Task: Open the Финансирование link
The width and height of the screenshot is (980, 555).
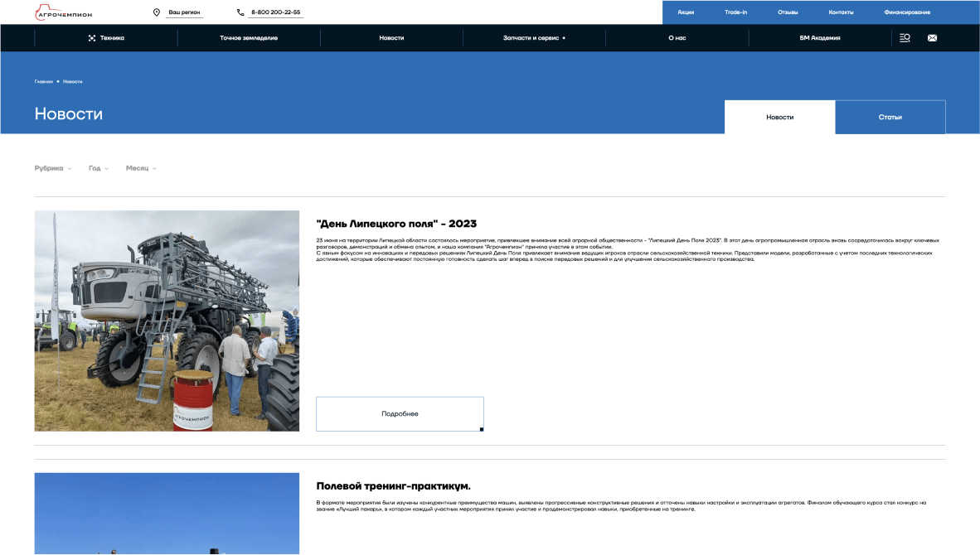Action: pyautogui.click(x=907, y=12)
